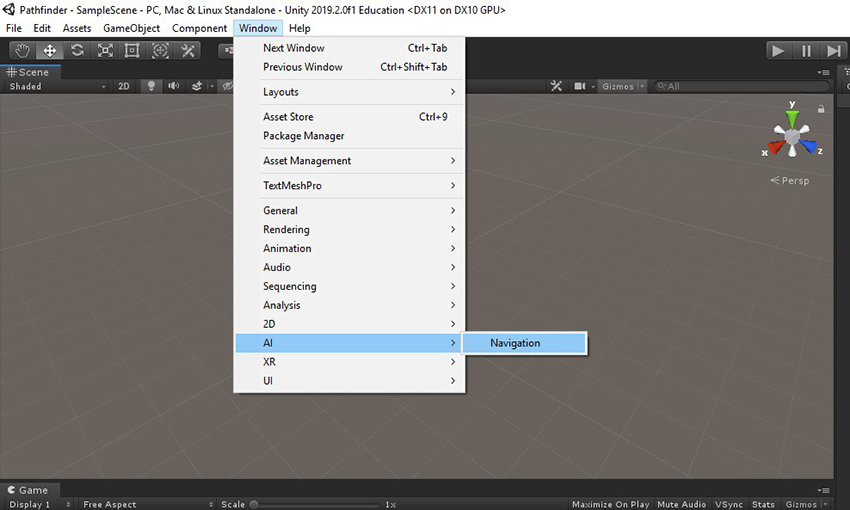Click the scene search field

coord(742,86)
